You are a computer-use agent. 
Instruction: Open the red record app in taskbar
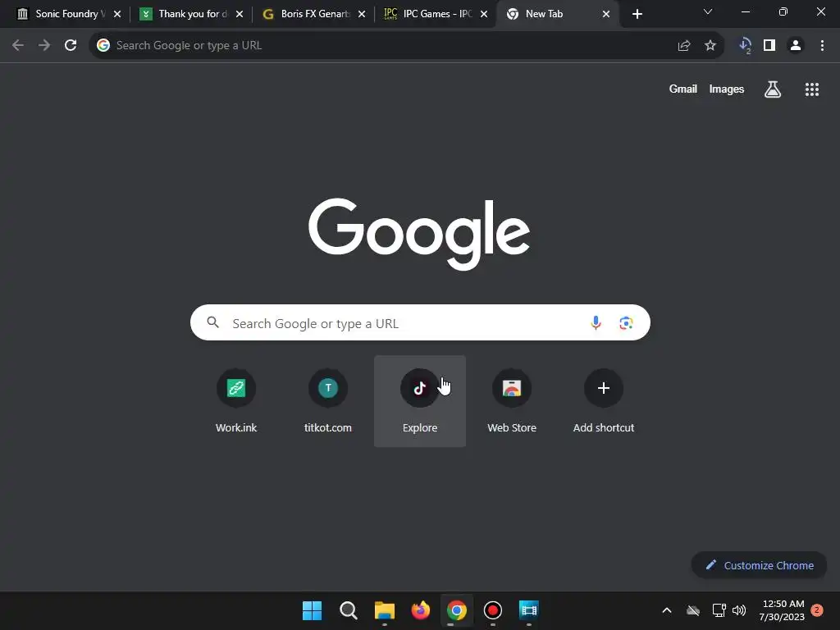point(493,610)
